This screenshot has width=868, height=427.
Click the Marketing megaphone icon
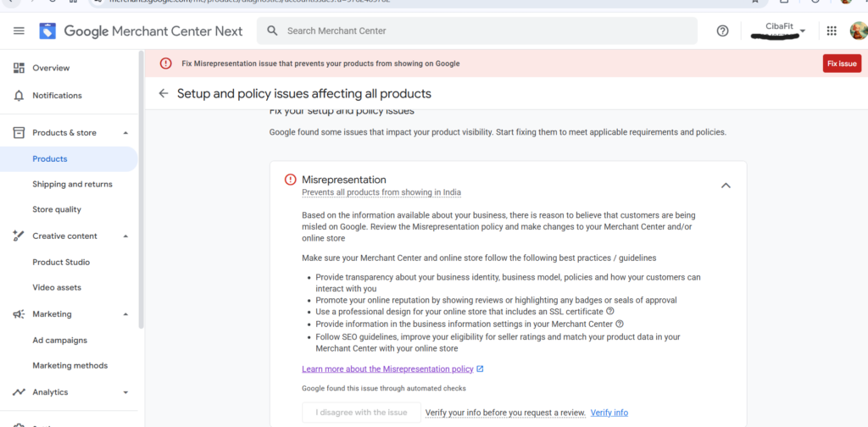[19, 314]
